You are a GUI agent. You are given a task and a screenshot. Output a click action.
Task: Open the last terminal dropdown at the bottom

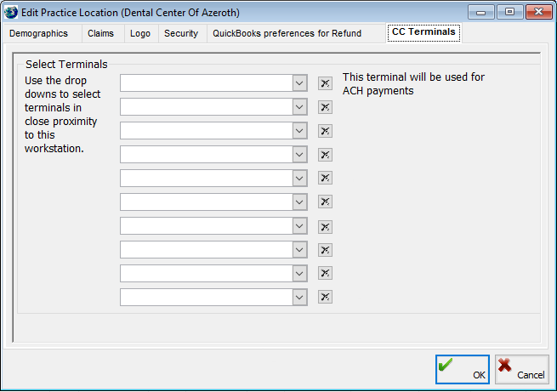coord(299,297)
